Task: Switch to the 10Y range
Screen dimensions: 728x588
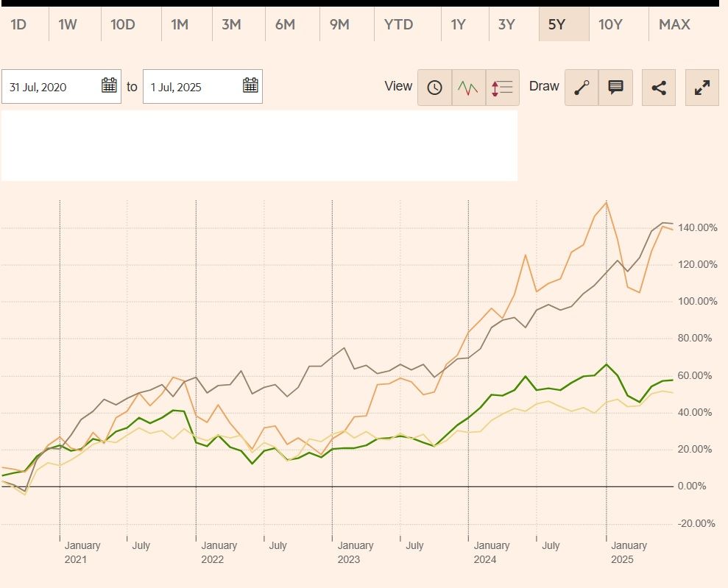Action: point(610,24)
